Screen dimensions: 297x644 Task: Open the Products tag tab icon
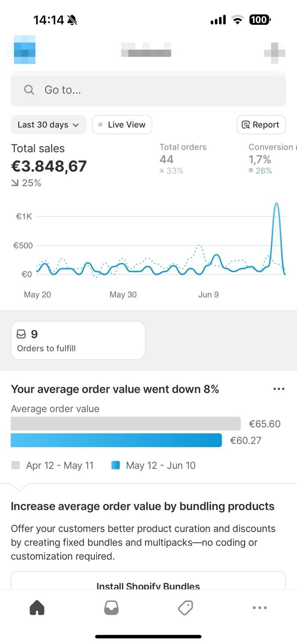tap(186, 608)
